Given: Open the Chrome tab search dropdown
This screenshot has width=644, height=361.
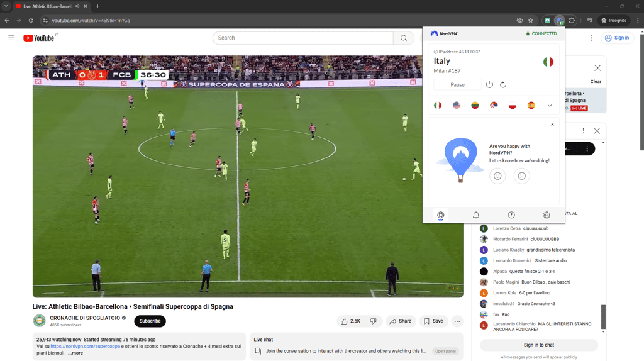Looking at the screenshot, I should pos(6,6).
